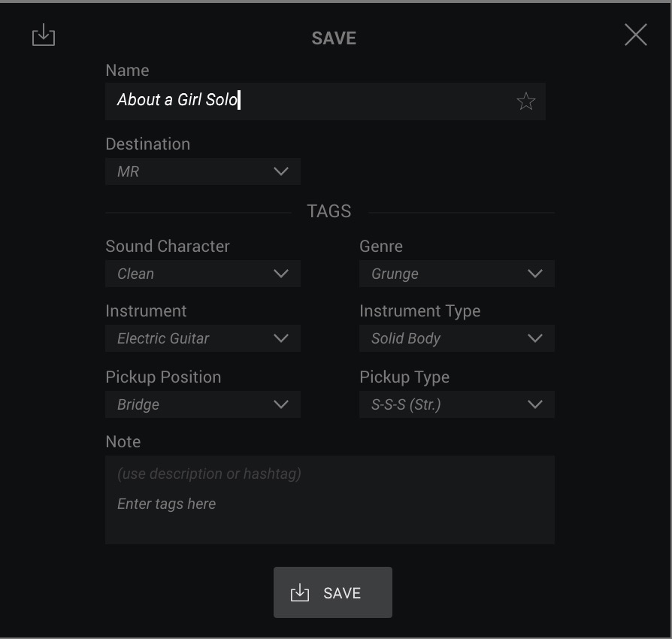Expand the Pickup Type S-S-S (Str.) dropdown

457,404
